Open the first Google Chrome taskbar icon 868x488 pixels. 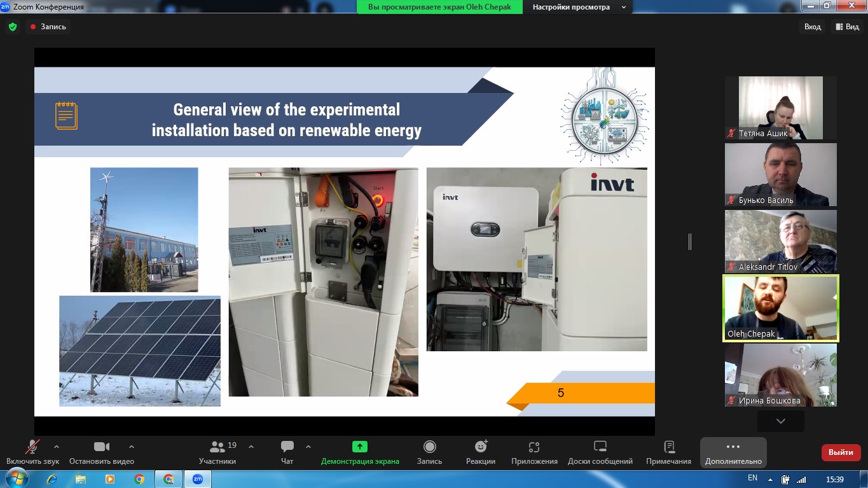click(139, 479)
